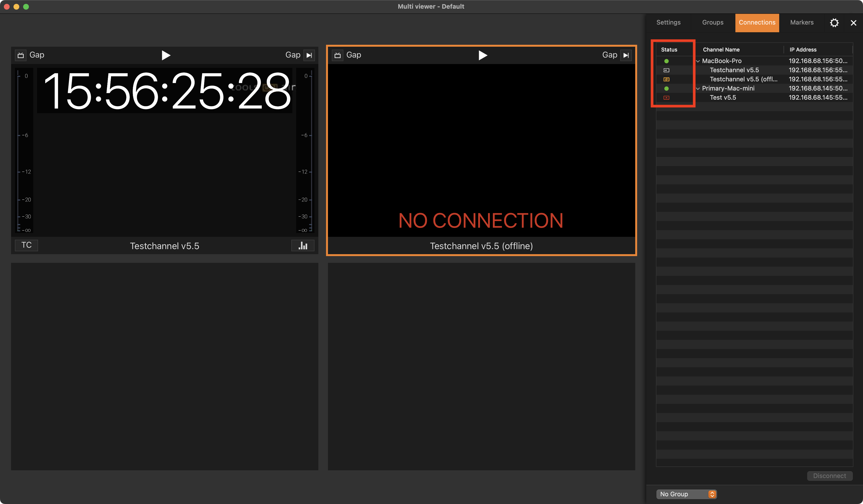Skip to next in Testchannel v5.5 viewer
Screen dimensions: 863x504
click(x=309, y=55)
